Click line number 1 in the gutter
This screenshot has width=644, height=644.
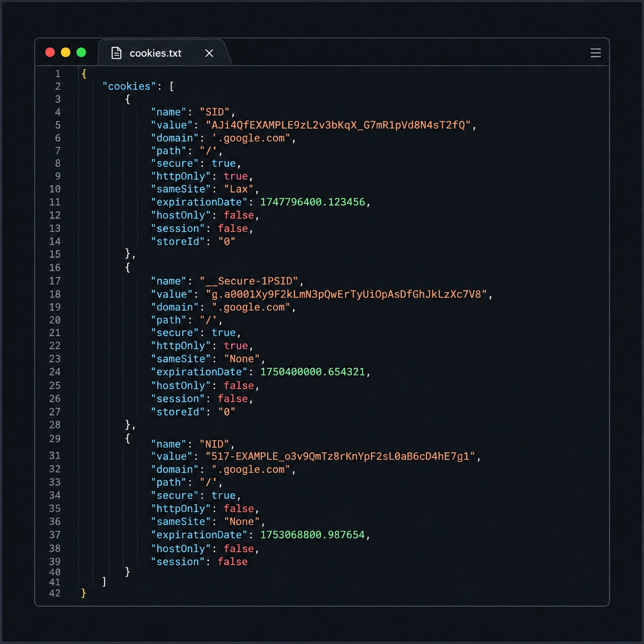(58, 74)
